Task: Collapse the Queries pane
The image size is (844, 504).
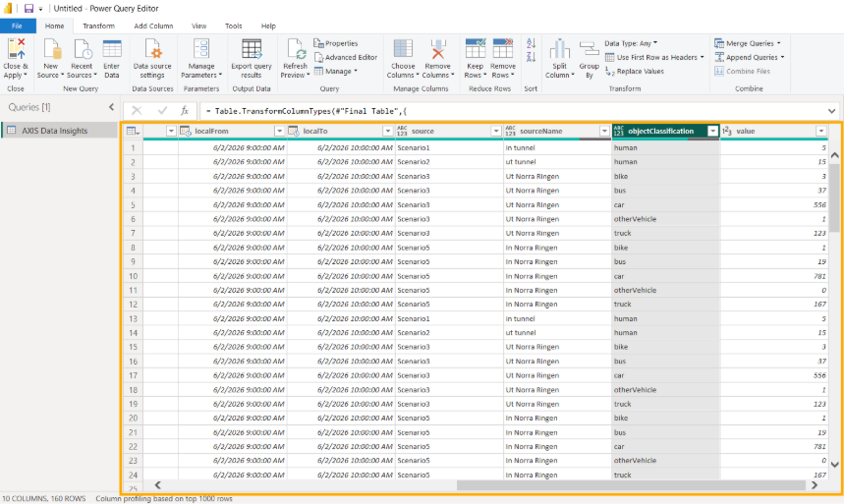Action: 111,107
